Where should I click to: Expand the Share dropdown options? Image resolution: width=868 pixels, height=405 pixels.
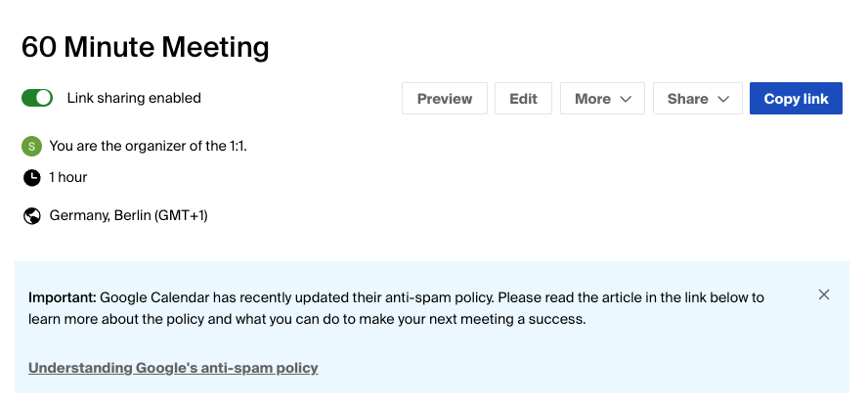698,99
